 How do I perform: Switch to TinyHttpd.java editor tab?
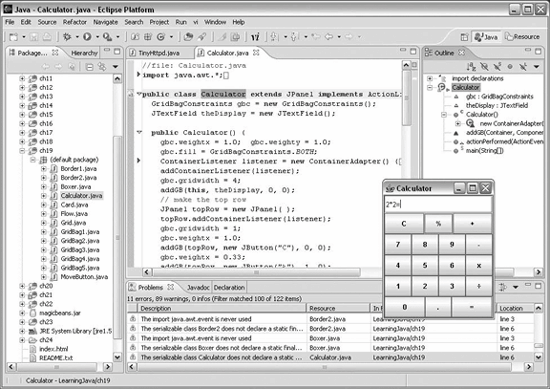tap(159, 53)
